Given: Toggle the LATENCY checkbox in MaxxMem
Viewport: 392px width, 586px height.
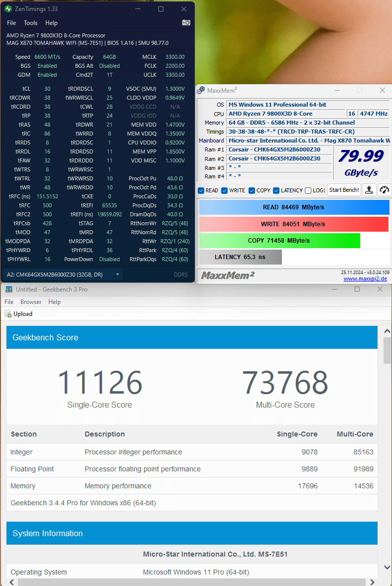Looking at the screenshot, I should pos(276,190).
